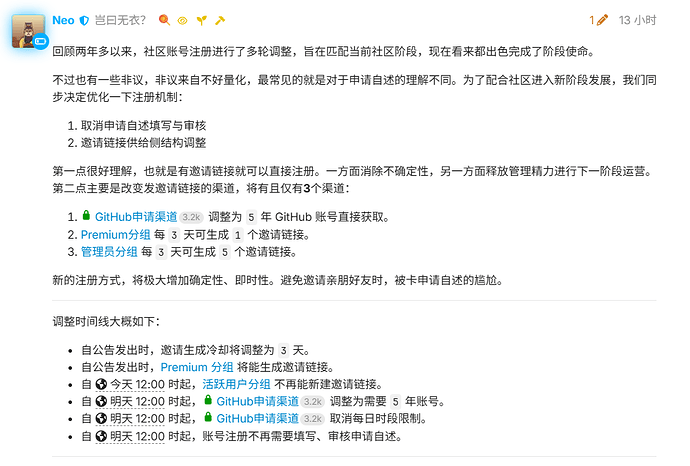Click the yellow eye badge icon
The height and width of the screenshot is (466, 690).
click(x=183, y=21)
